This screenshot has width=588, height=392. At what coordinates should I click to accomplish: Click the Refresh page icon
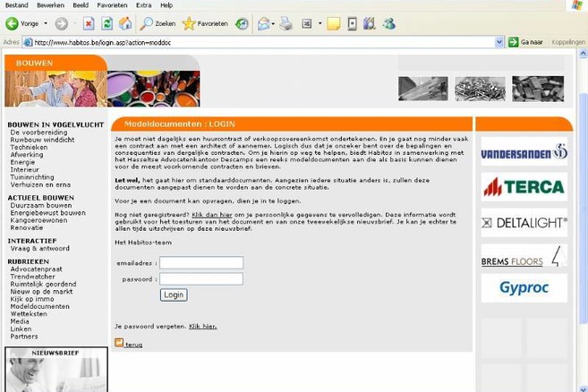(107, 24)
